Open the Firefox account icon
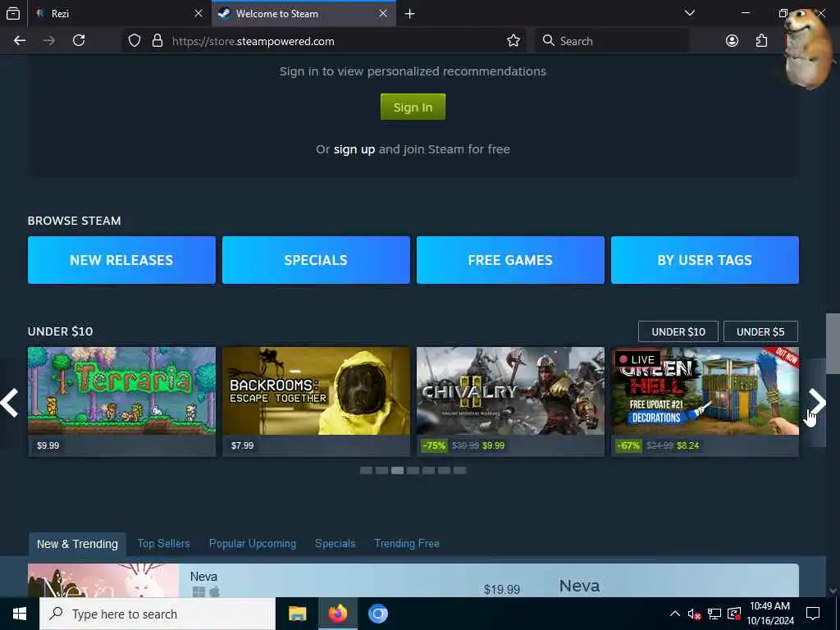The image size is (840, 630). pyautogui.click(x=732, y=41)
